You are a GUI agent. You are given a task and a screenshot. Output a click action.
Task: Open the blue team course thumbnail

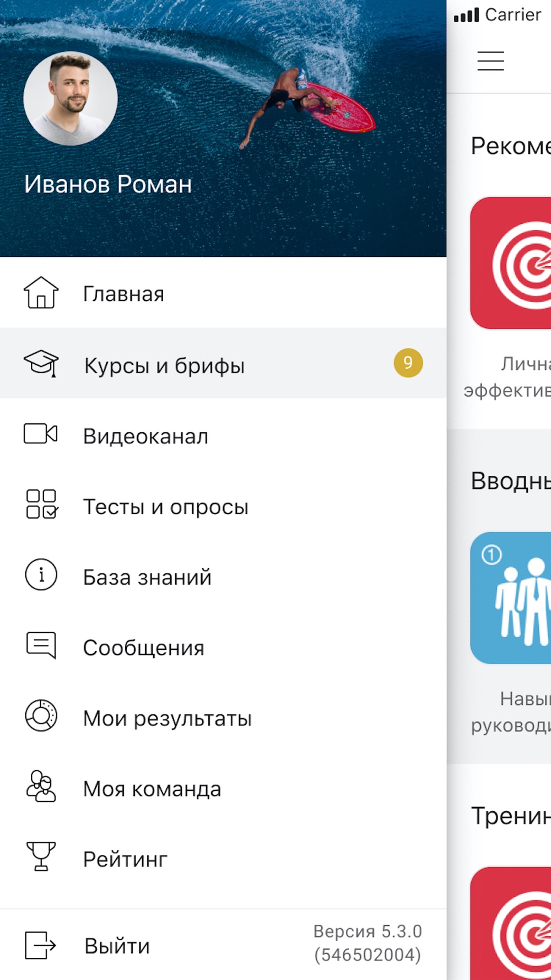[511, 597]
